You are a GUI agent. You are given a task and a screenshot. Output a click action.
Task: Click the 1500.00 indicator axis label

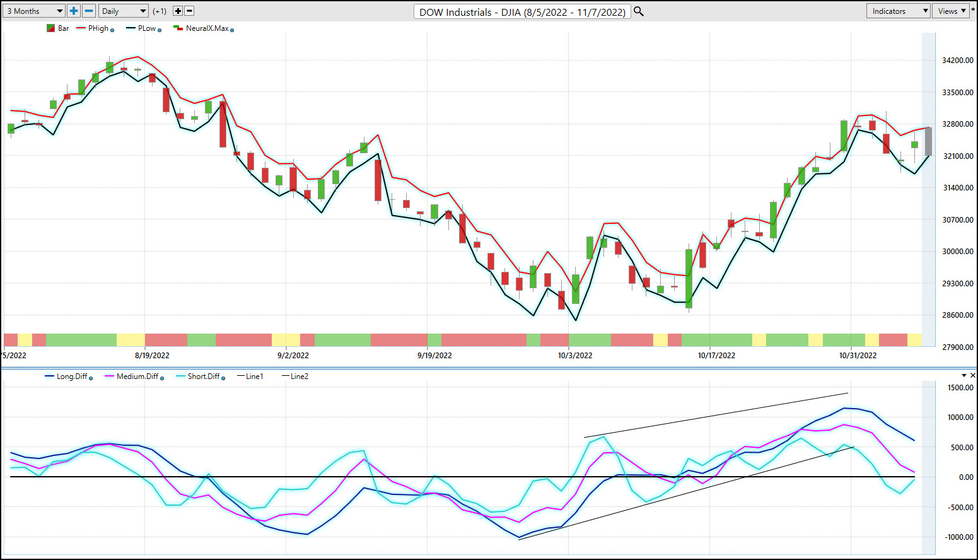[x=961, y=388]
